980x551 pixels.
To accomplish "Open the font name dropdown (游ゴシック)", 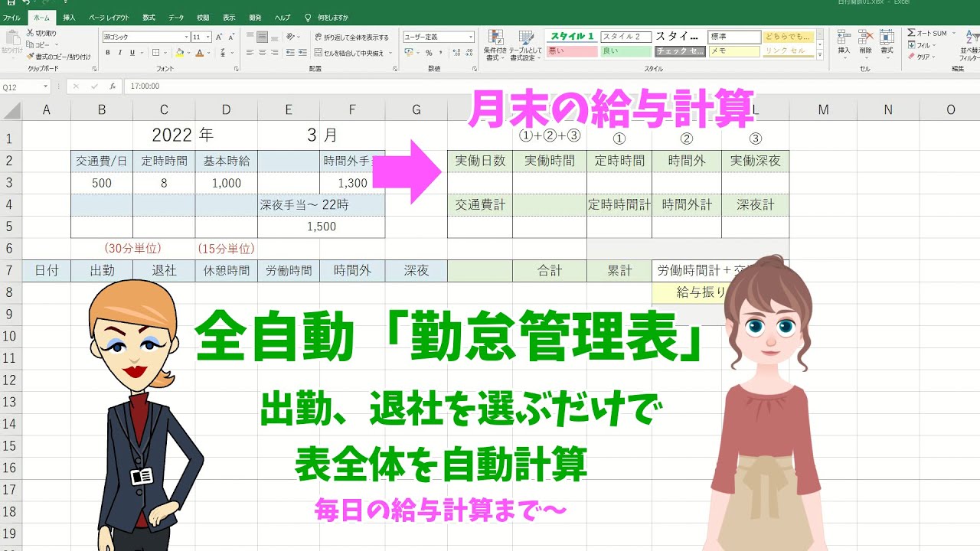I will point(186,37).
